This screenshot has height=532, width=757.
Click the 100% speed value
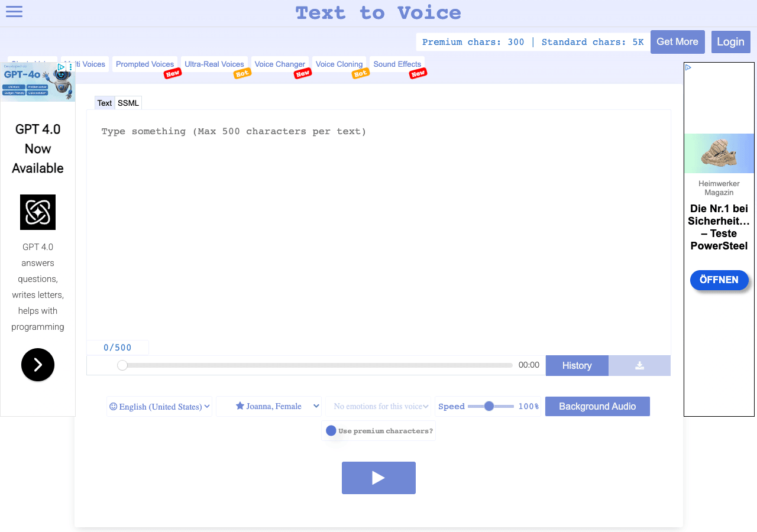pos(529,407)
